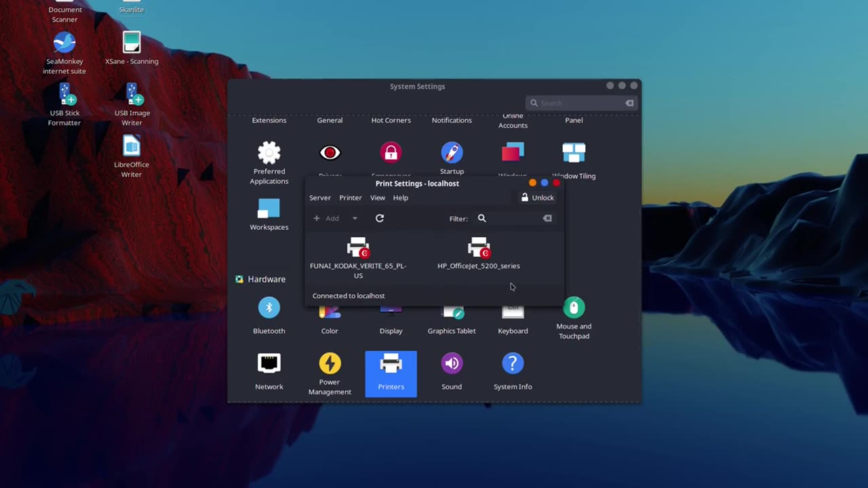Launch USB Image Writer desktop icon
The height and width of the screenshot is (488, 868).
132,104
